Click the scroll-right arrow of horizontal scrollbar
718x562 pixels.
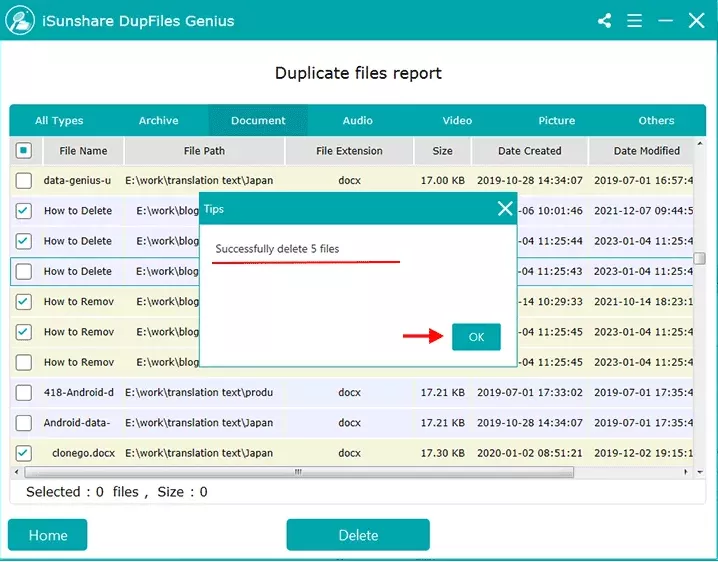685,472
